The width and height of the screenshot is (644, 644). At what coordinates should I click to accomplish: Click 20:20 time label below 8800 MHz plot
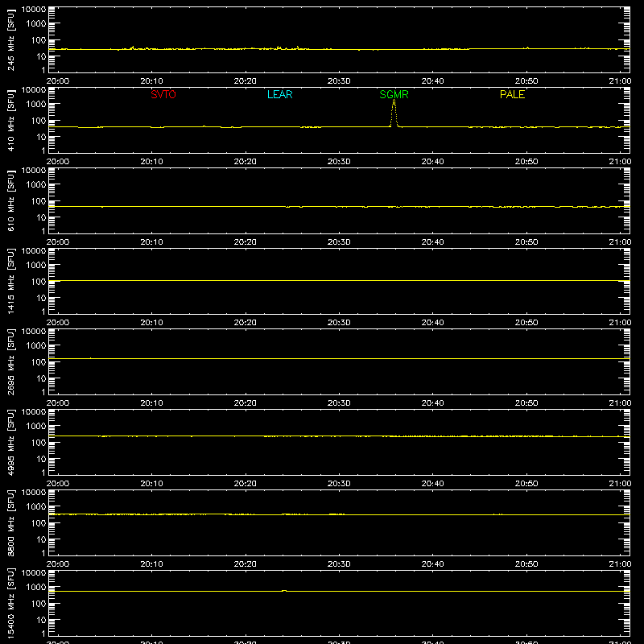pos(246,564)
